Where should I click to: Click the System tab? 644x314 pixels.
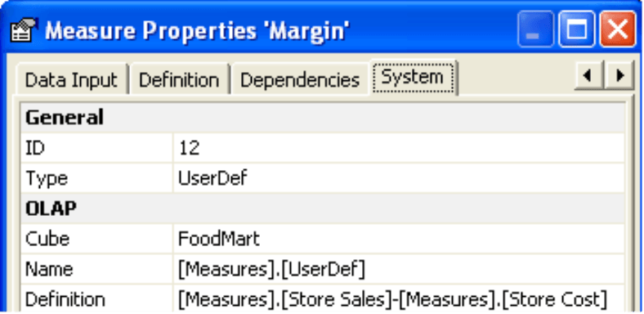click(413, 78)
